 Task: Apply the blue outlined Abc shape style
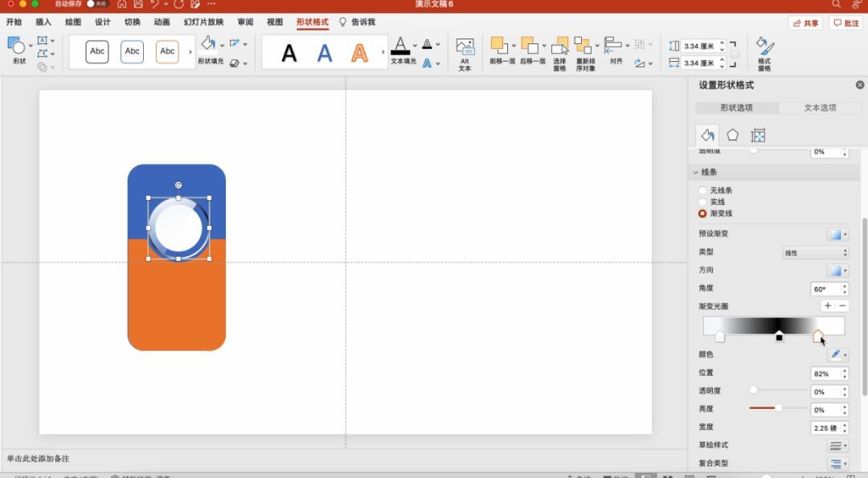click(x=133, y=51)
